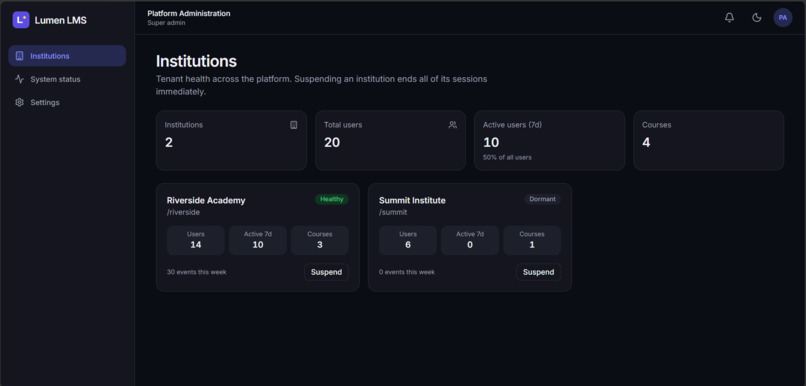Screen dimensions: 806x386
Task: Click the Lumen LMS logo icon
Action: 21,20
